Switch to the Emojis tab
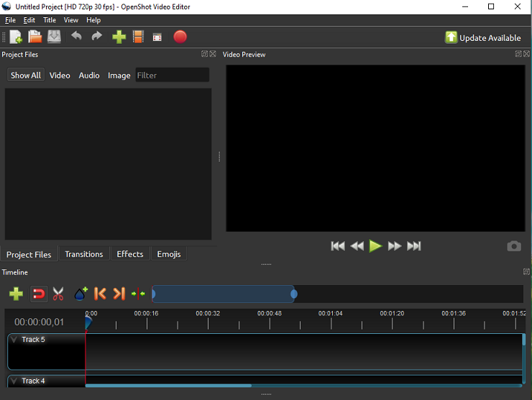The width and height of the screenshot is (532, 400). [169, 254]
